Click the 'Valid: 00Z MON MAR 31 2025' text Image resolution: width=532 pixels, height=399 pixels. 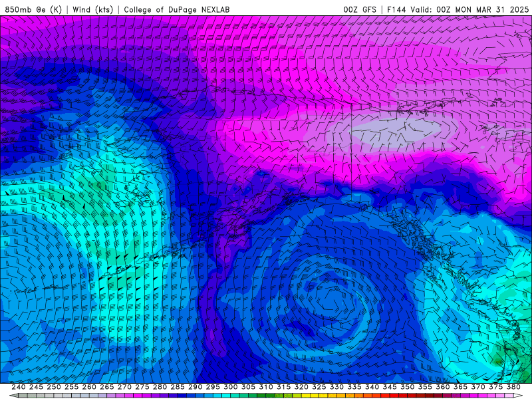pyautogui.click(x=469, y=9)
